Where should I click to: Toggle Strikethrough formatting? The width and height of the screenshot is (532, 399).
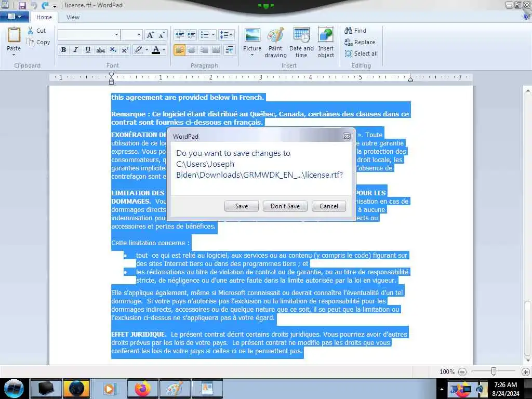100,50
